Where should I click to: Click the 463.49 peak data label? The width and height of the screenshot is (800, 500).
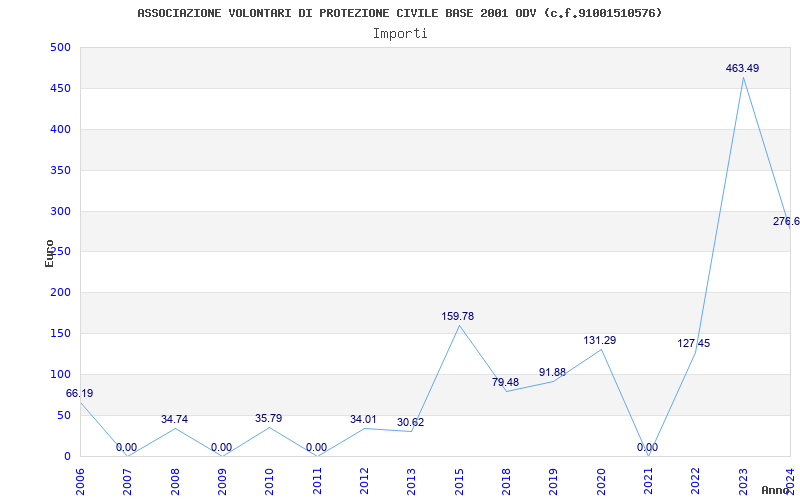click(742, 68)
